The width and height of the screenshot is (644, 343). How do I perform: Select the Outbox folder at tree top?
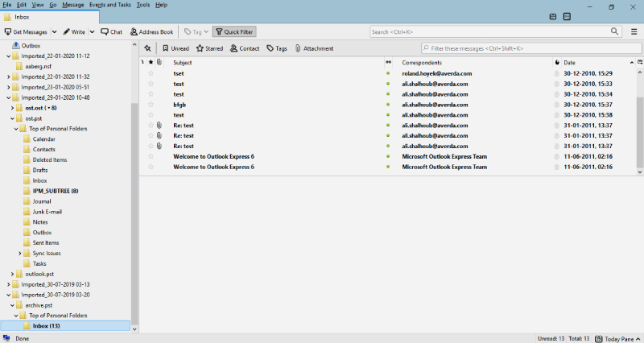click(x=31, y=46)
